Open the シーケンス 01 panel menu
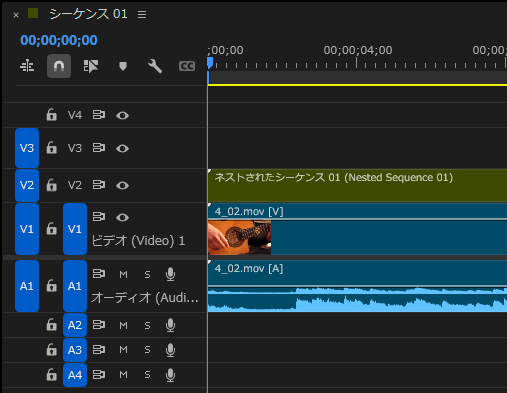507x393 pixels. (142, 14)
